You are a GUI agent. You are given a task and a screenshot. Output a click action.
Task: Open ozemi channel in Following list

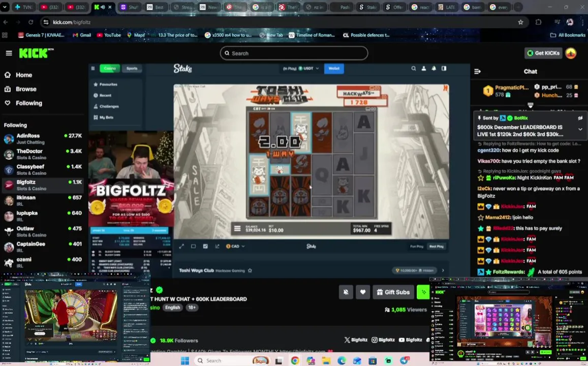43,262
